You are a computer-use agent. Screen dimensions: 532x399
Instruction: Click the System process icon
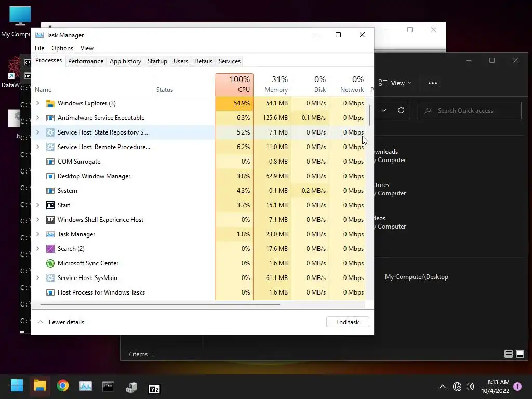50,191
